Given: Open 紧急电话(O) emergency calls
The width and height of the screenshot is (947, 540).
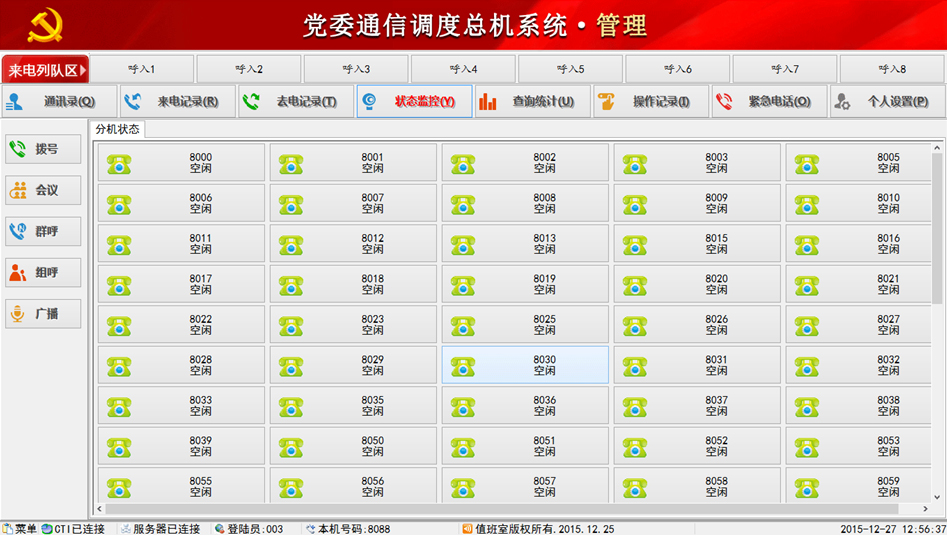Looking at the screenshot, I should (769, 101).
